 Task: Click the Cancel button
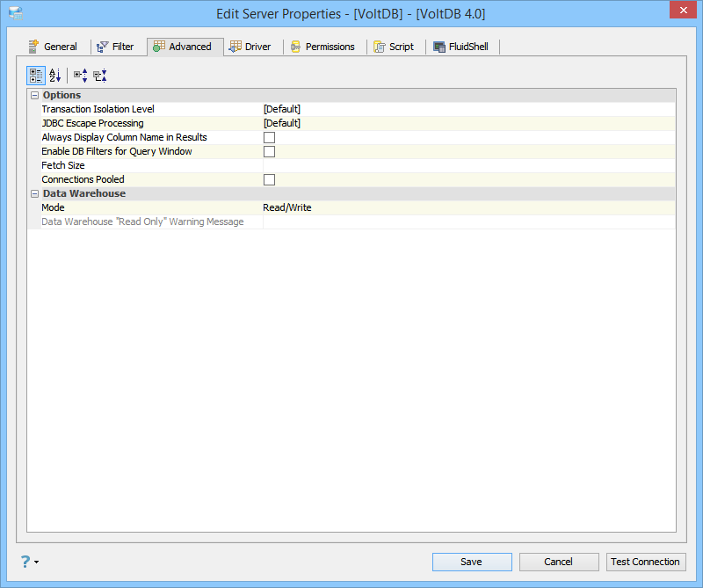559,562
